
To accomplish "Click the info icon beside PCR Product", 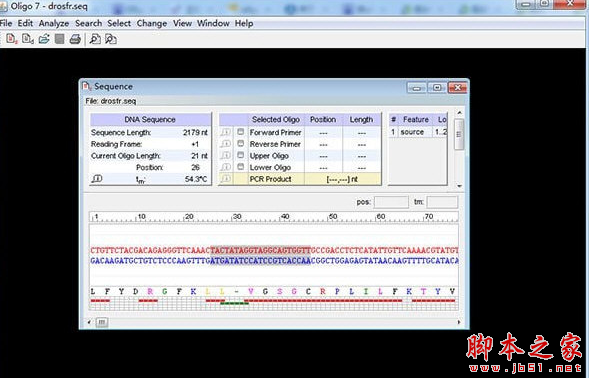I will pyautogui.click(x=225, y=178).
